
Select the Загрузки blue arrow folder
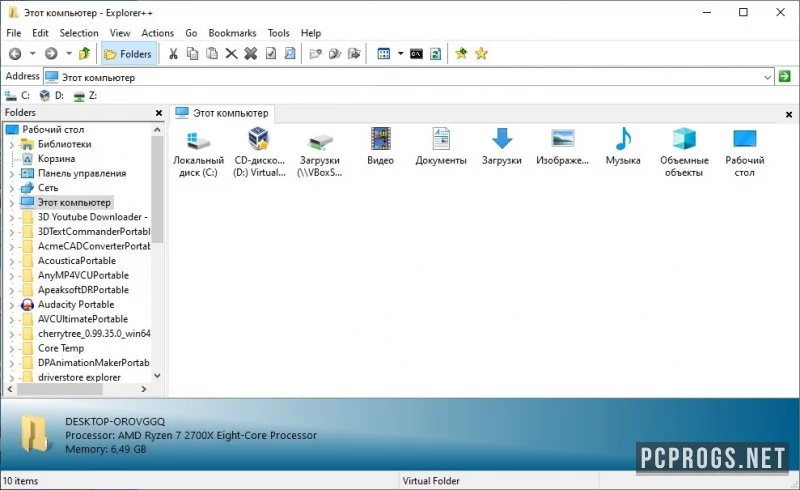click(x=502, y=147)
